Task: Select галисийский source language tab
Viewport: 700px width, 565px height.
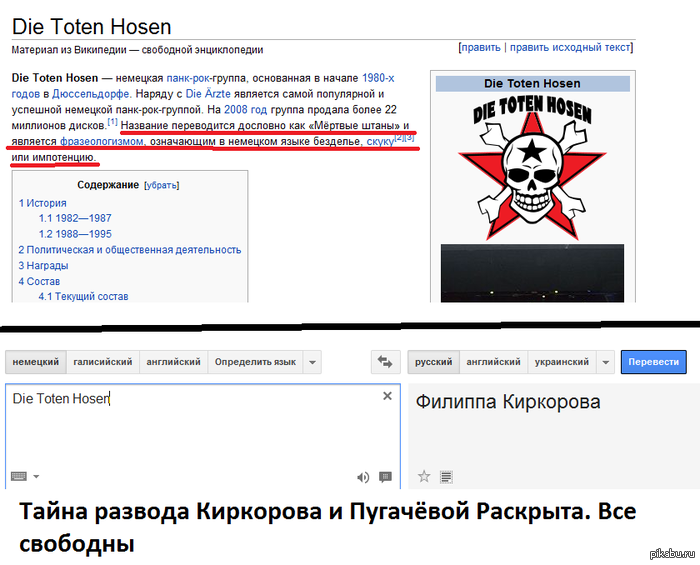Action: coord(103,362)
